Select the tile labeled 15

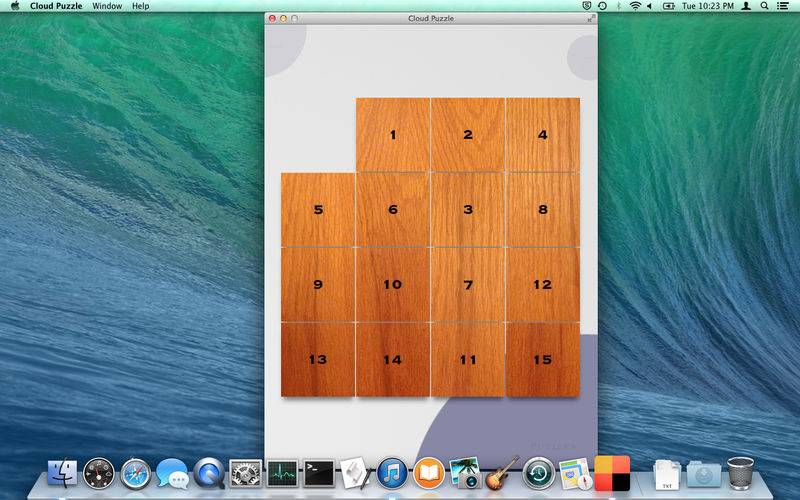pyautogui.click(x=543, y=360)
